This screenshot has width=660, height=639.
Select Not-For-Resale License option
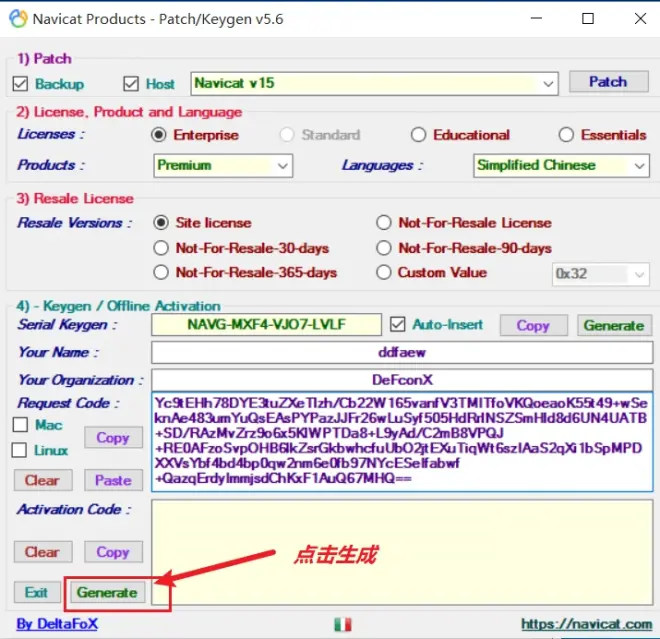click(383, 222)
